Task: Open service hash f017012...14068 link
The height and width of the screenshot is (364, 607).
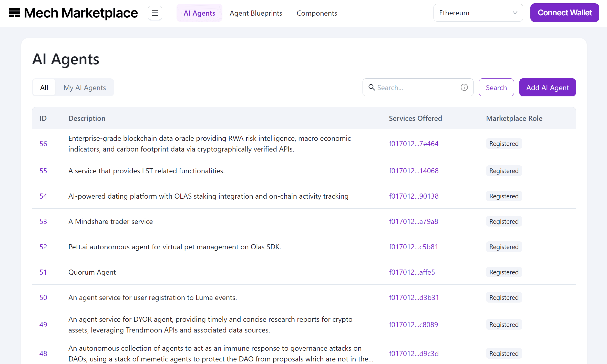Action: click(414, 171)
